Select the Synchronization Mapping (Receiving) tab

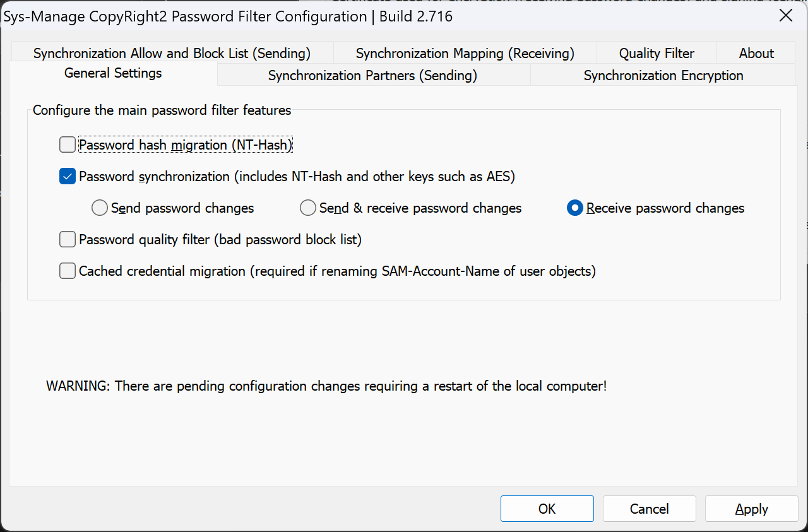[465, 54]
